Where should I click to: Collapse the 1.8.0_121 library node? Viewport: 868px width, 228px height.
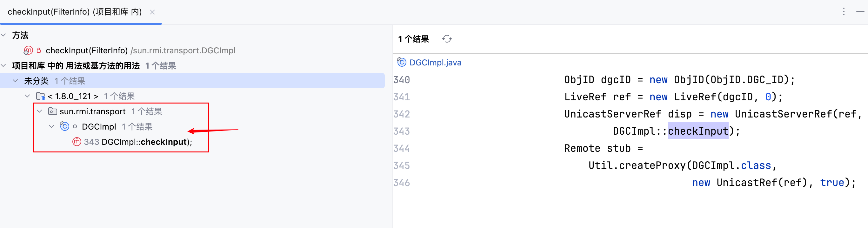coord(28,96)
